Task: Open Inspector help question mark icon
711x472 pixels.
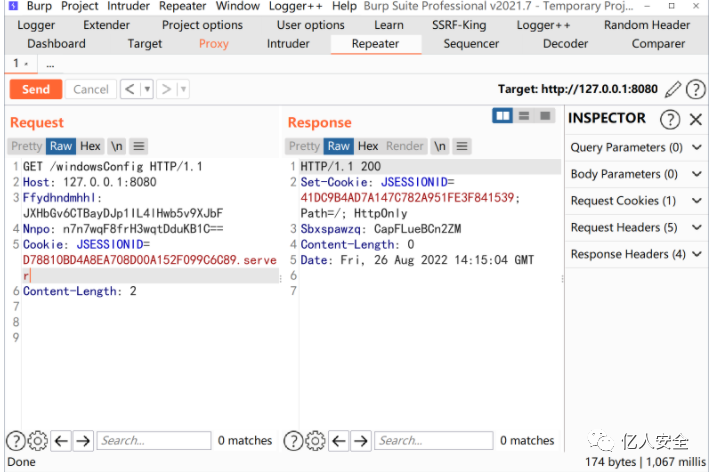Action: (670, 120)
